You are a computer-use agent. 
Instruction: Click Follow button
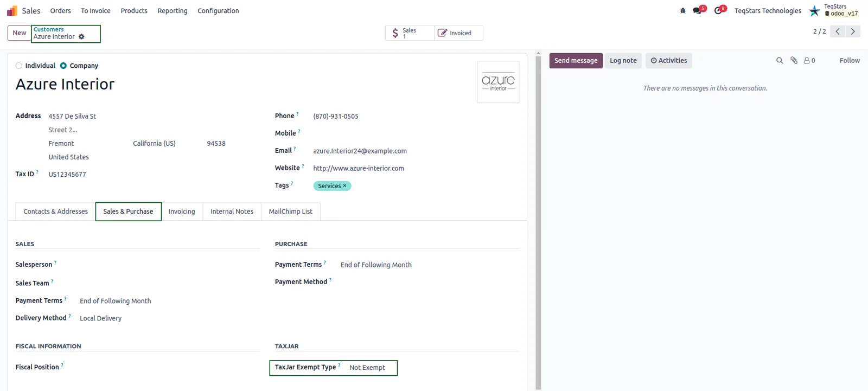click(x=850, y=61)
